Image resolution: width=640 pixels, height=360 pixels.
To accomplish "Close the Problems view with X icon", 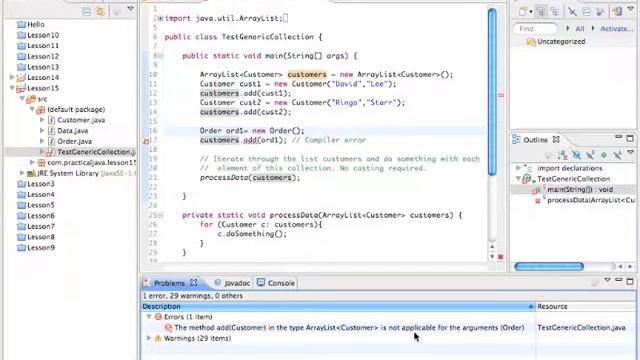I will (x=193, y=282).
